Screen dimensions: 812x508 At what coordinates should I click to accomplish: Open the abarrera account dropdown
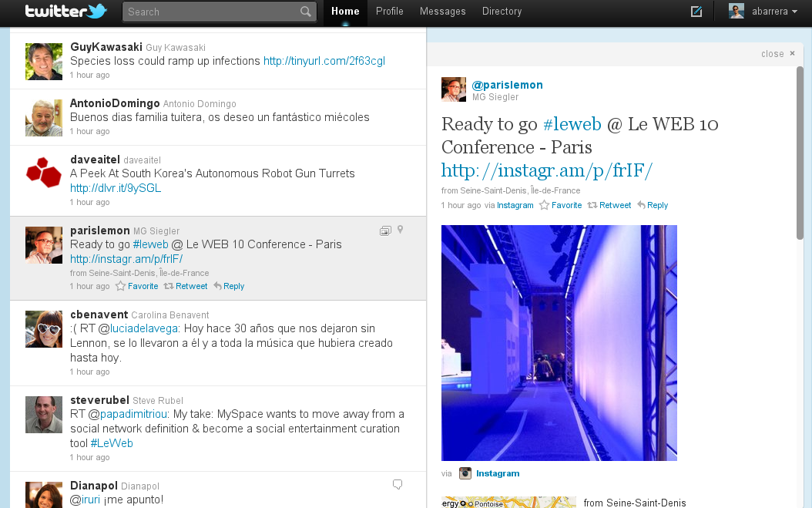coord(774,12)
